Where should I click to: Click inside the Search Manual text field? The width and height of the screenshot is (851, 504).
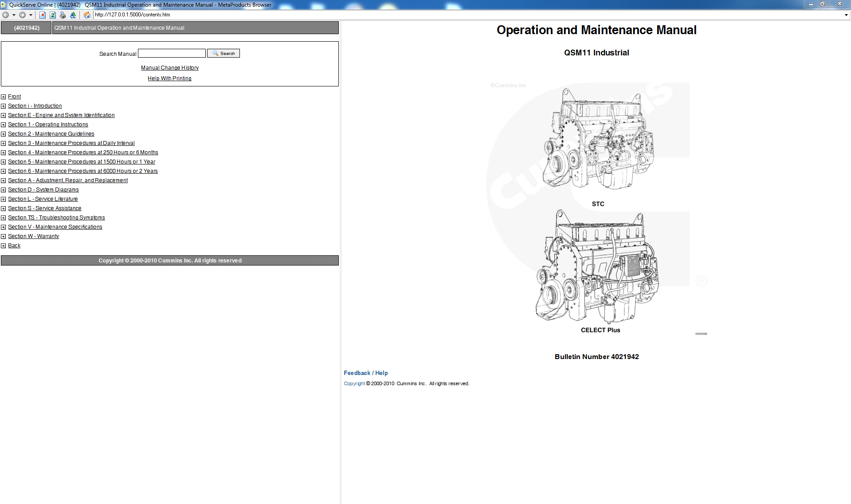(172, 53)
